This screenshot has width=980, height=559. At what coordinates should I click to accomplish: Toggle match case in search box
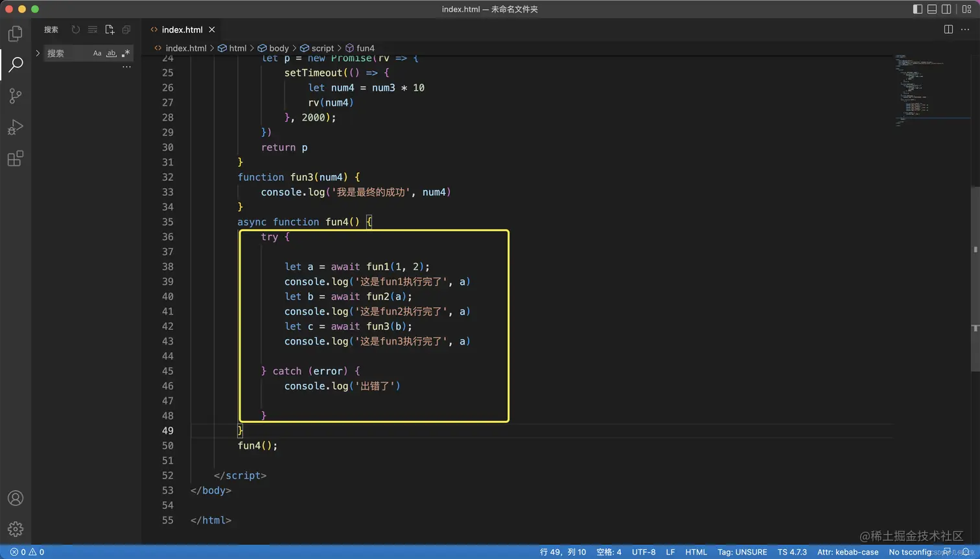point(97,53)
